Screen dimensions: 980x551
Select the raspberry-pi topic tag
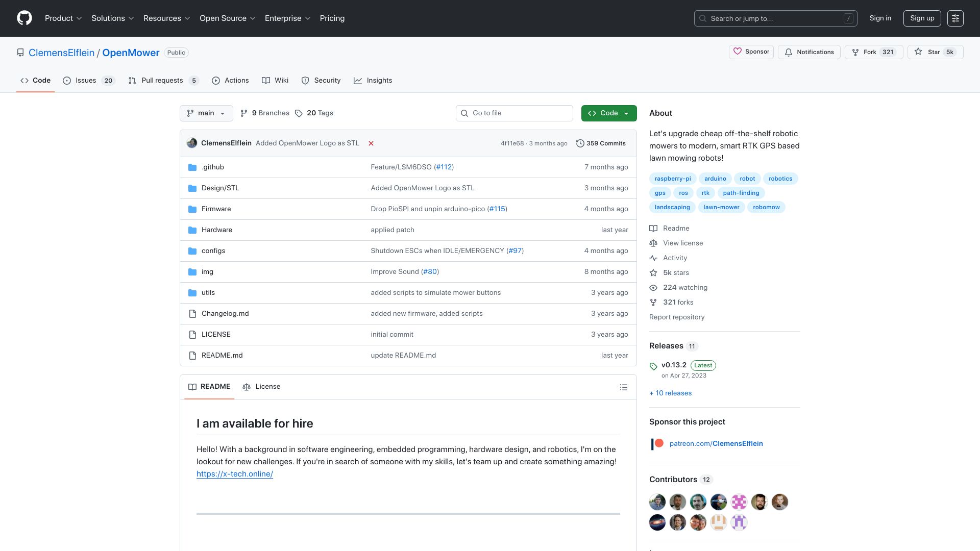673,179
